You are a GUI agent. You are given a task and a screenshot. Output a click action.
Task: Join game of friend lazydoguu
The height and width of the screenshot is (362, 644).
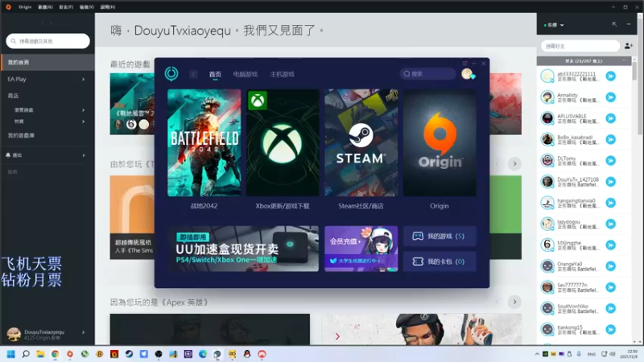tap(611, 224)
